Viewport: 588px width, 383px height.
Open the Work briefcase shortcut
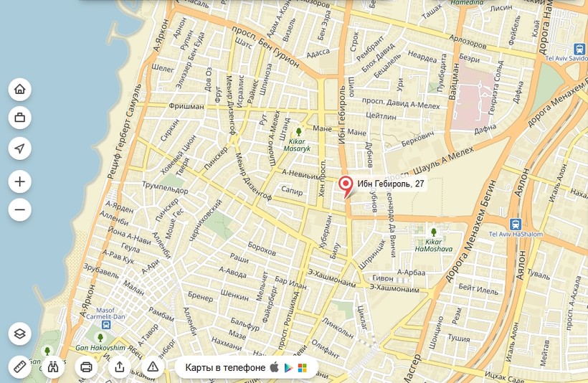[x=20, y=118]
